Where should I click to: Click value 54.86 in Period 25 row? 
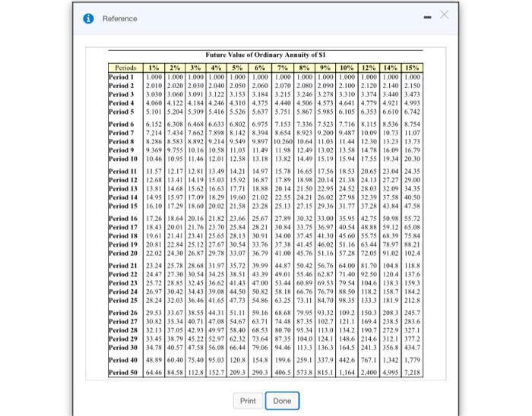260,300
